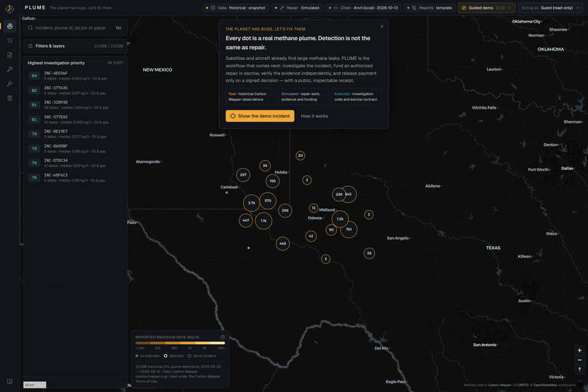Open the 448 plume cluster marker

(283, 244)
